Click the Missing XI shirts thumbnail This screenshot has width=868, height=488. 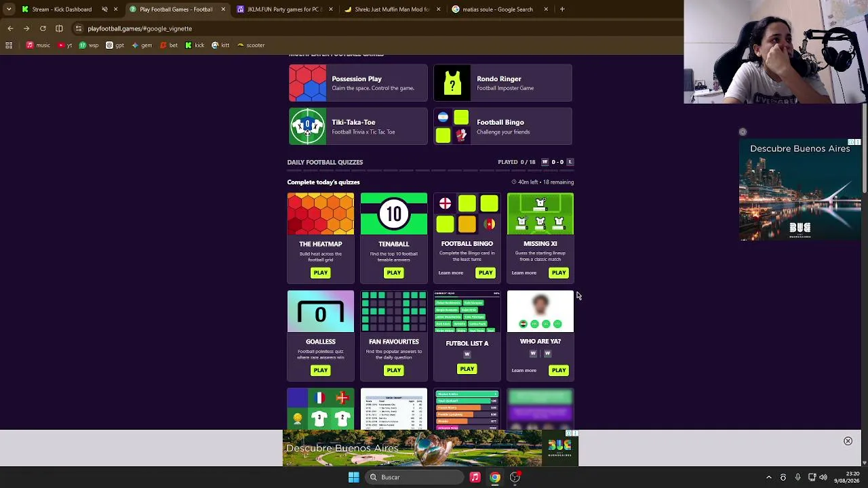click(540, 214)
